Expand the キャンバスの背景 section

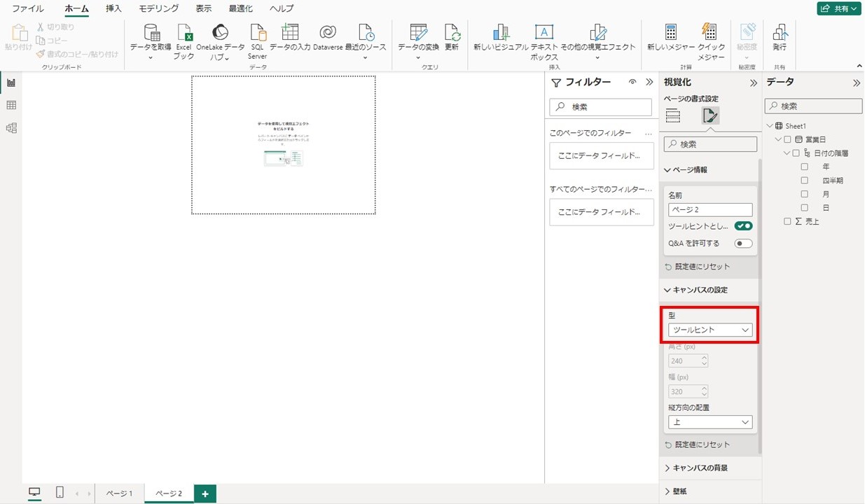[x=700, y=468]
